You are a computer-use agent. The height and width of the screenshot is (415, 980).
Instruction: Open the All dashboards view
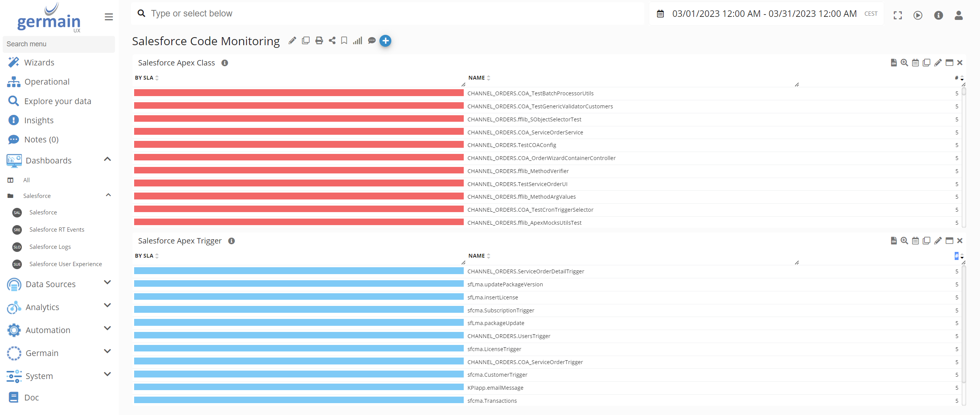point(26,180)
